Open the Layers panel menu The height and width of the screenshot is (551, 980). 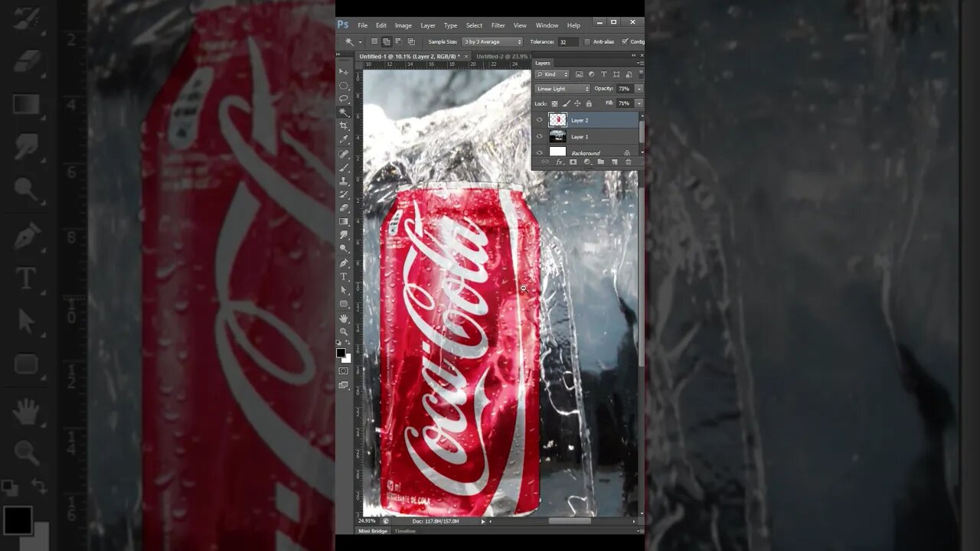[640, 63]
